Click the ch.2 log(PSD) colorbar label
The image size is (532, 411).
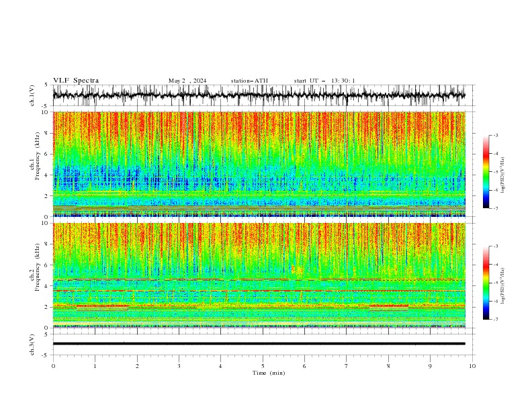click(x=503, y=286)
